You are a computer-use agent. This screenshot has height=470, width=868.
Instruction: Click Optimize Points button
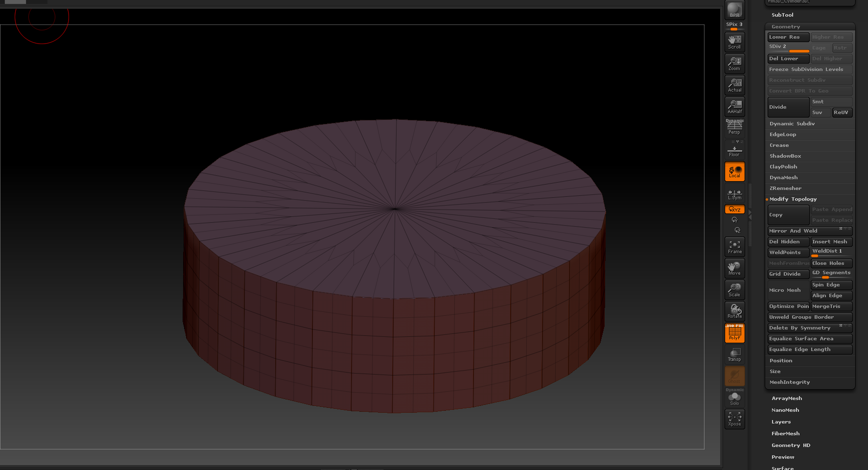click(x=788, y=306)
